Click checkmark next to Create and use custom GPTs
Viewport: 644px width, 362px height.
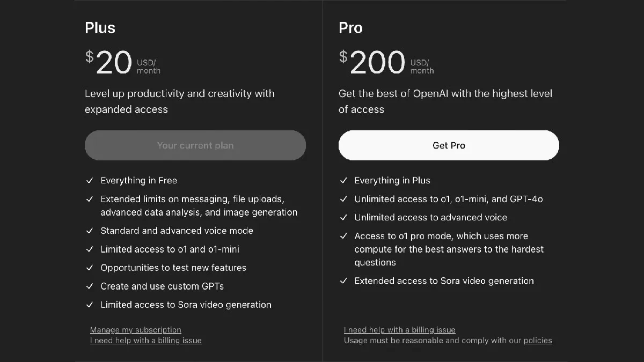coord(90,286)
